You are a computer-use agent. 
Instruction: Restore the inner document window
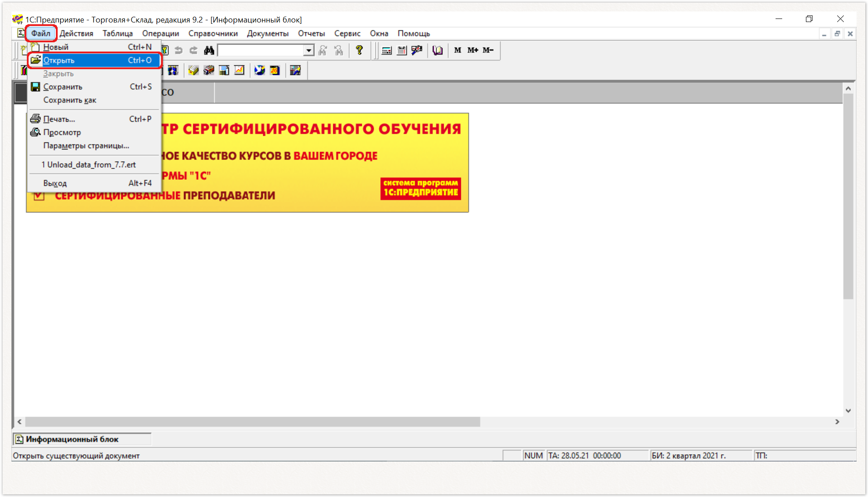point(837,33)
